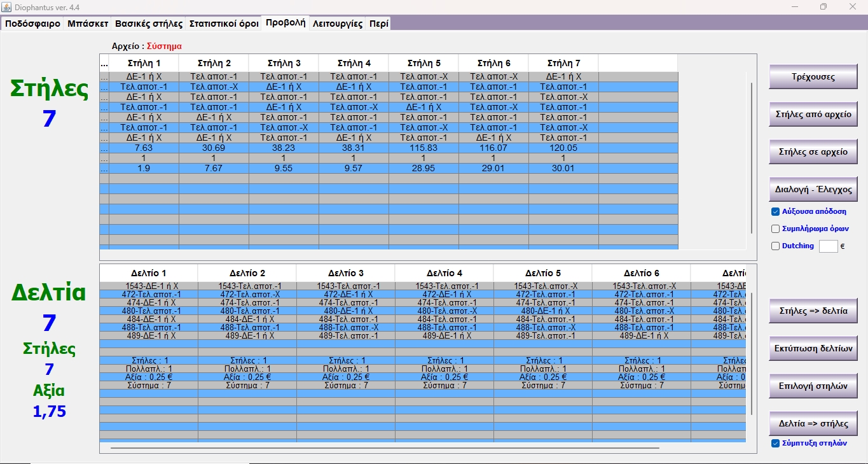868x464 pixels.
Task: Uncheck the Σύμπτυξη στηλών checkbox
Action: pos(775,443)
